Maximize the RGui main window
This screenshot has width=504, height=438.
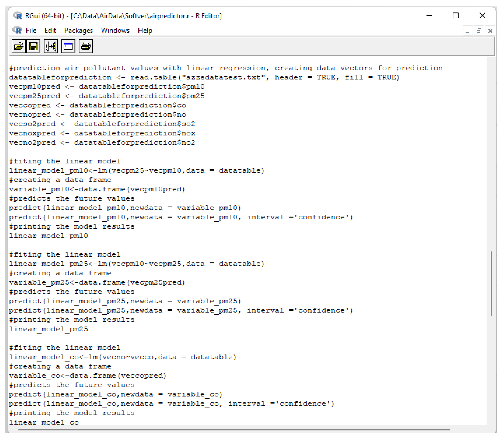455,16
